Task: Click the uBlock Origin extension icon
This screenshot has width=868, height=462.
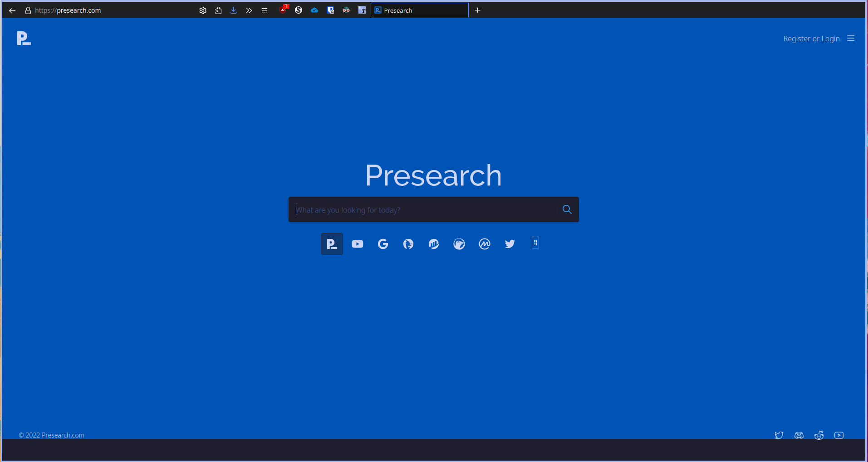Action: click(x=284, y=10)
